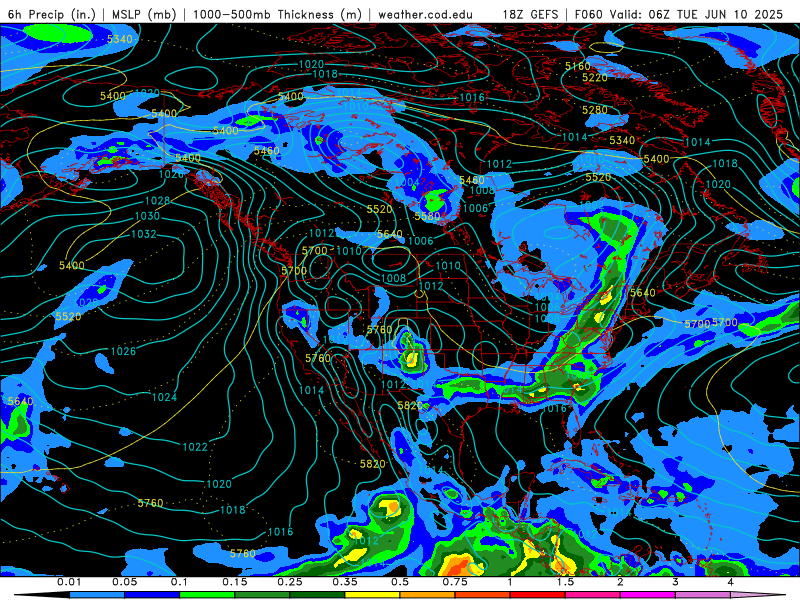Click the red 1 inch legend swatch
800x600 pixels.
click(538, 595)
